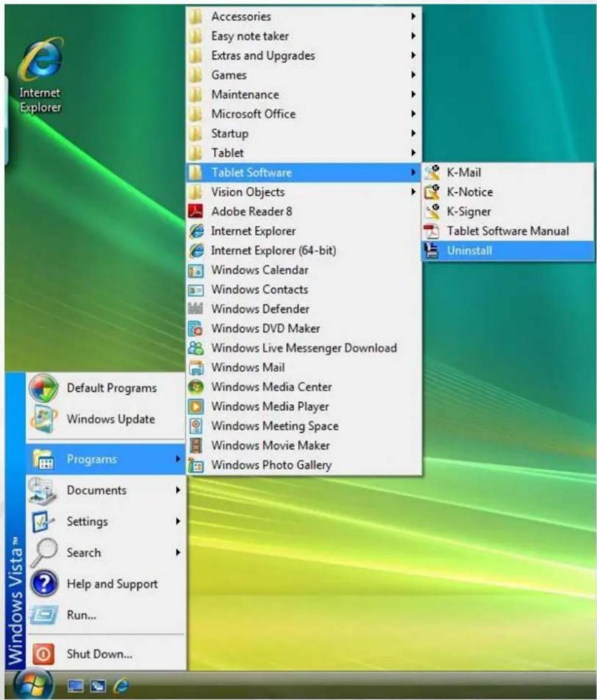Click the Internet Explorer Quick Launch icon

[x=120, y=686]
